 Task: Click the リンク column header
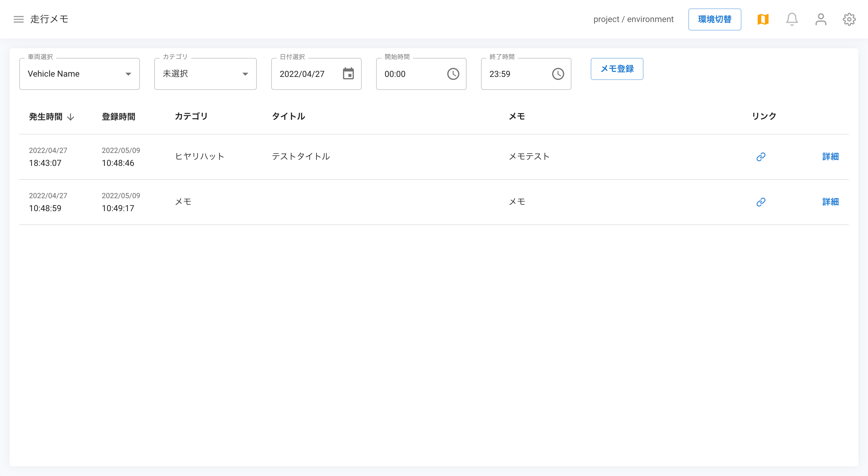point(764,116)
